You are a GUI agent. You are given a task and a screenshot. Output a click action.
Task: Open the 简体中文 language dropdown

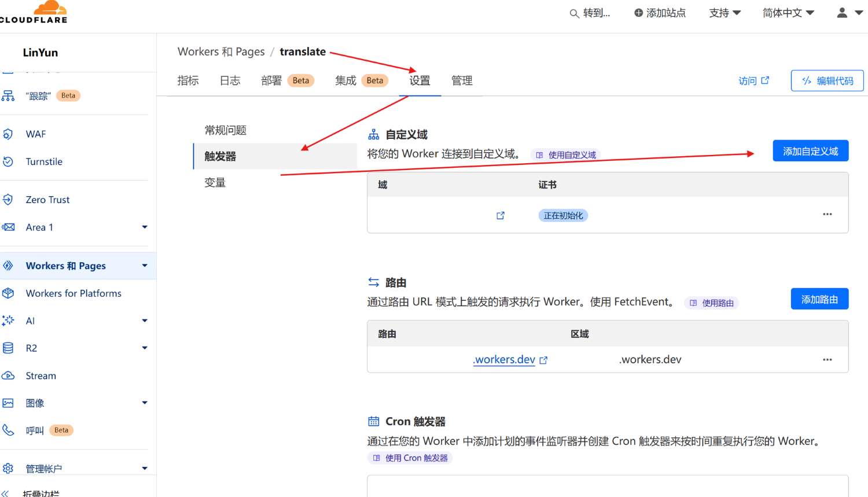coord(788,13)
